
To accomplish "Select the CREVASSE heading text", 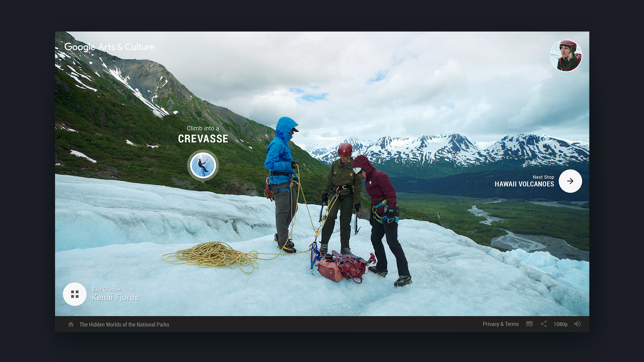I will (203, 139).
